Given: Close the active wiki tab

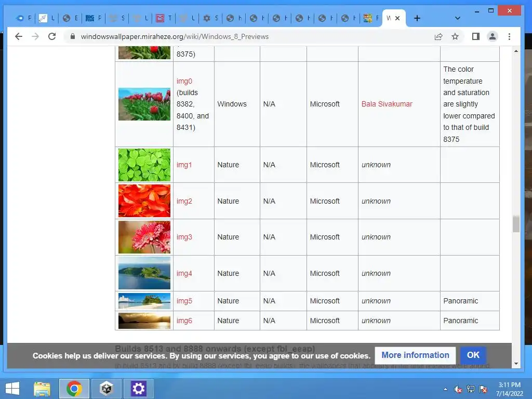Looking at the screenshot, I should tap(397, 18).
